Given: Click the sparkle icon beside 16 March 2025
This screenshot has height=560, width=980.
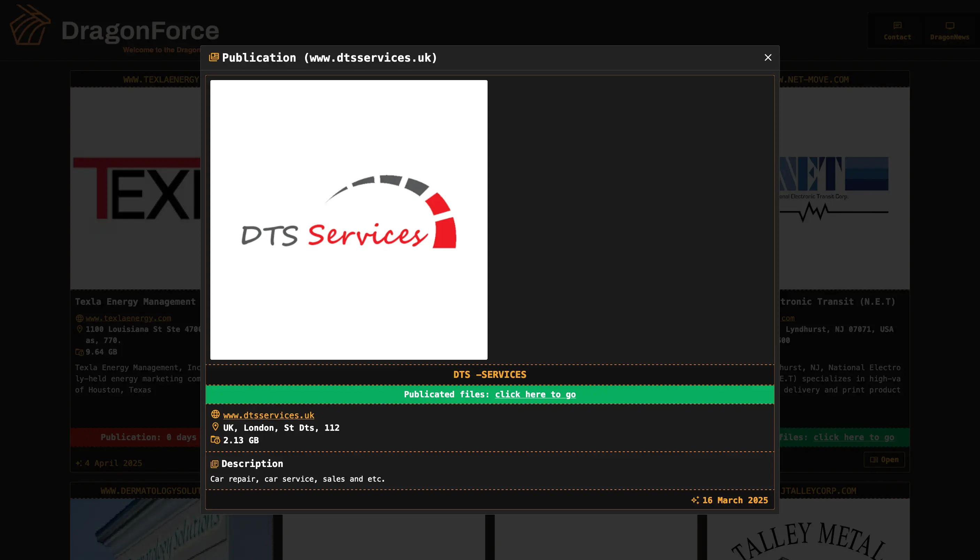Looking at the screenshot, I should 695,500.
